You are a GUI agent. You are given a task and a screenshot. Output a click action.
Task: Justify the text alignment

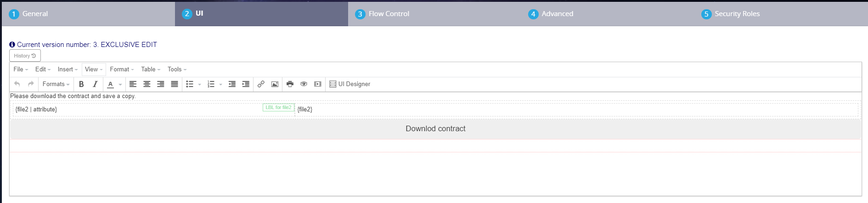175,84
